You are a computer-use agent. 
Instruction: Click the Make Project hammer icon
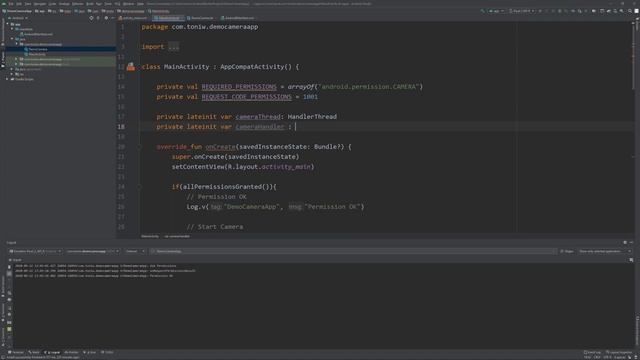click(483, 11)
